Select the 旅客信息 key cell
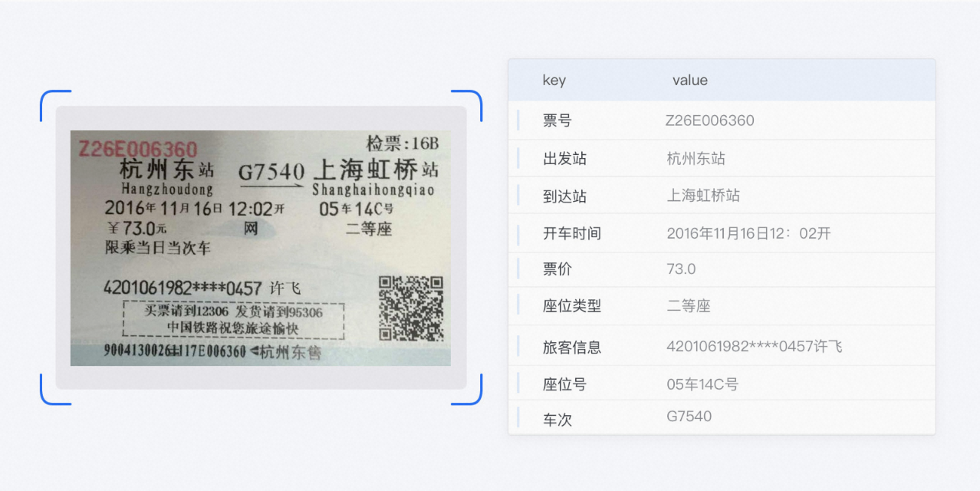980x491 pixels. click(x=571, y=348)
